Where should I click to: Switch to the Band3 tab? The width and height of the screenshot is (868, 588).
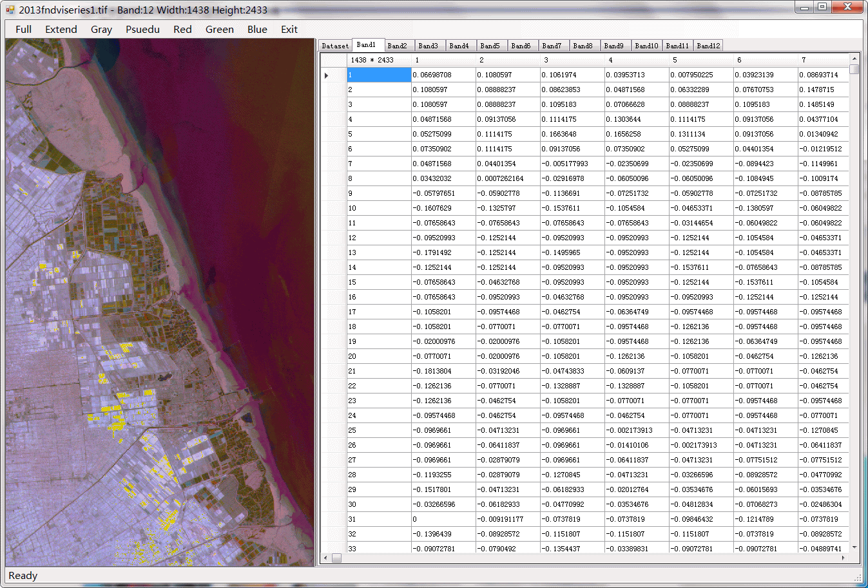[x=429, y=46]
